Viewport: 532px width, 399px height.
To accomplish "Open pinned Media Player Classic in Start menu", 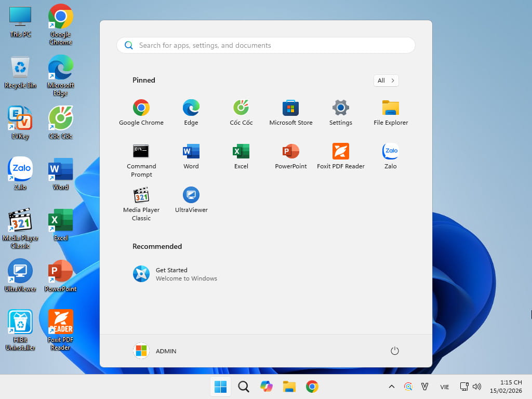I will click(x=141, y=204).
